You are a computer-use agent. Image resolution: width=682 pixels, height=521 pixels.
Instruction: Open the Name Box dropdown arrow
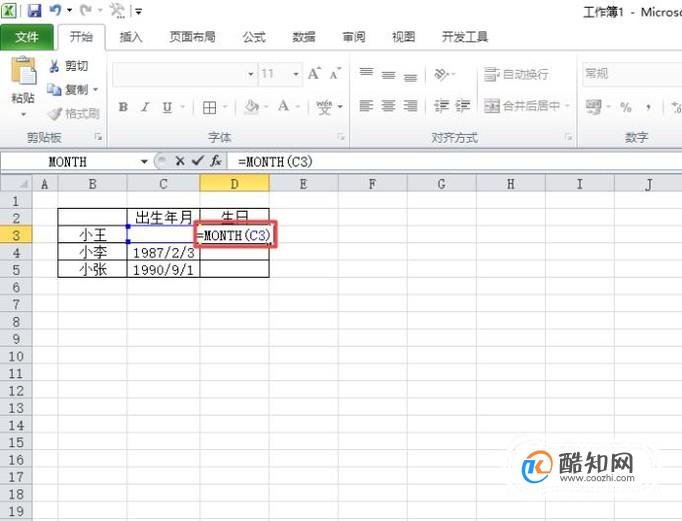tap(144, 162)
